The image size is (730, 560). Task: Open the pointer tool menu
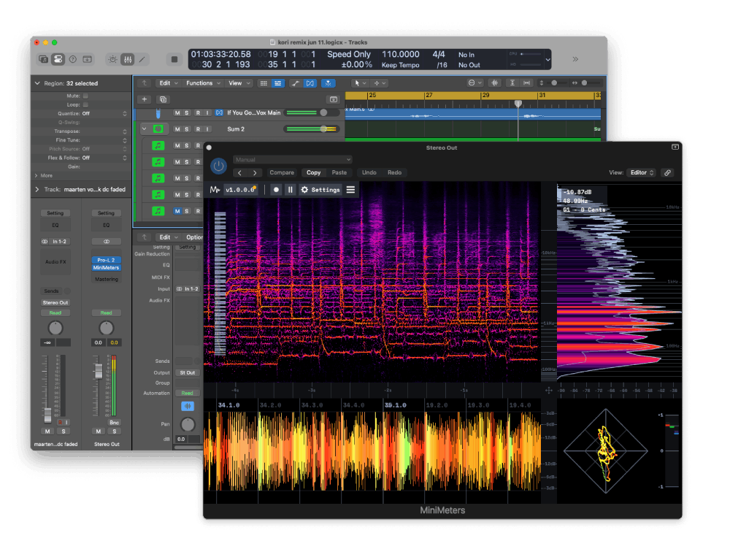point(360,83)
